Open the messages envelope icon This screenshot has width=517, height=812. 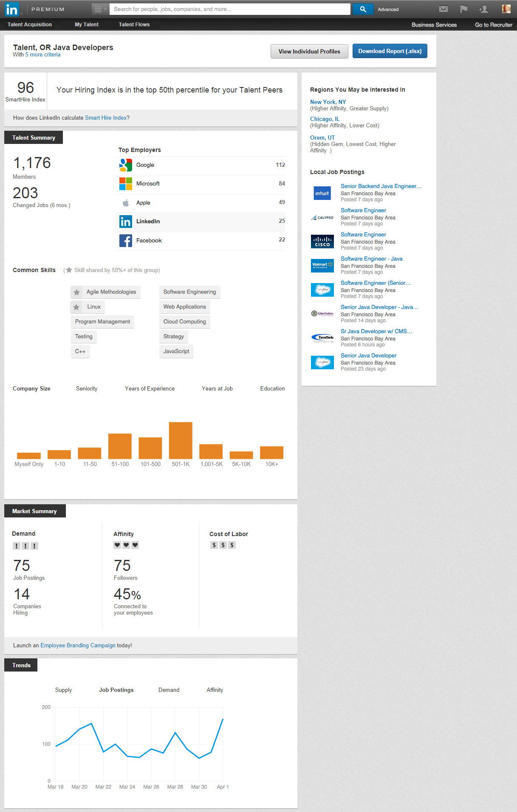443,9
